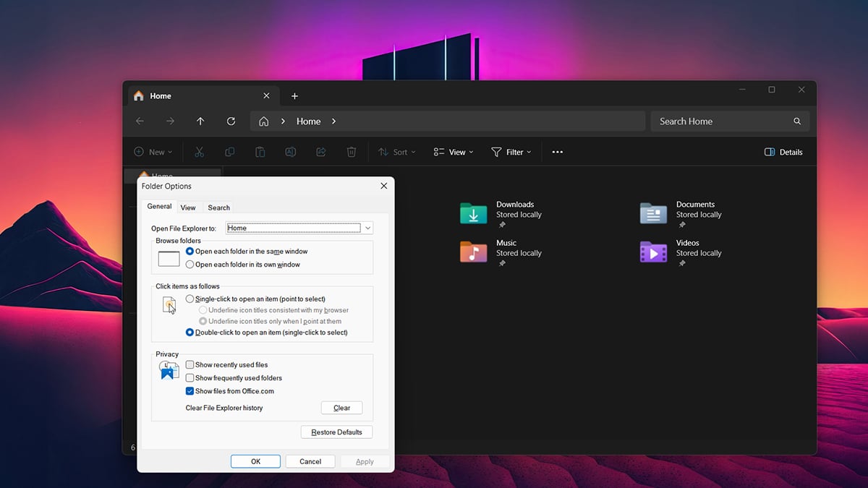Image resolution: width=868 pixels, height=488 pixels.
Task: Switch to the General tab
Action: click(159, 206)
